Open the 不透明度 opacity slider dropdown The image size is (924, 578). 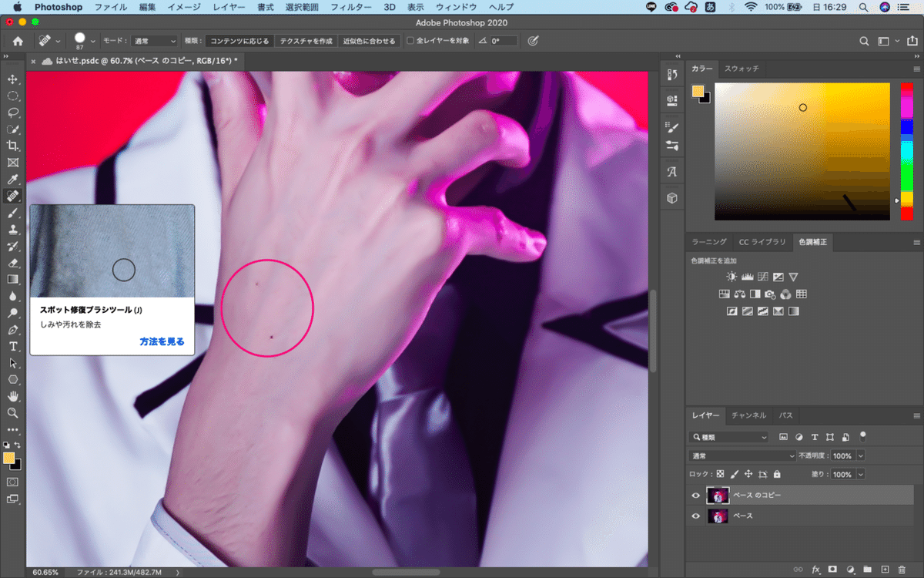(x=860, y=455)
